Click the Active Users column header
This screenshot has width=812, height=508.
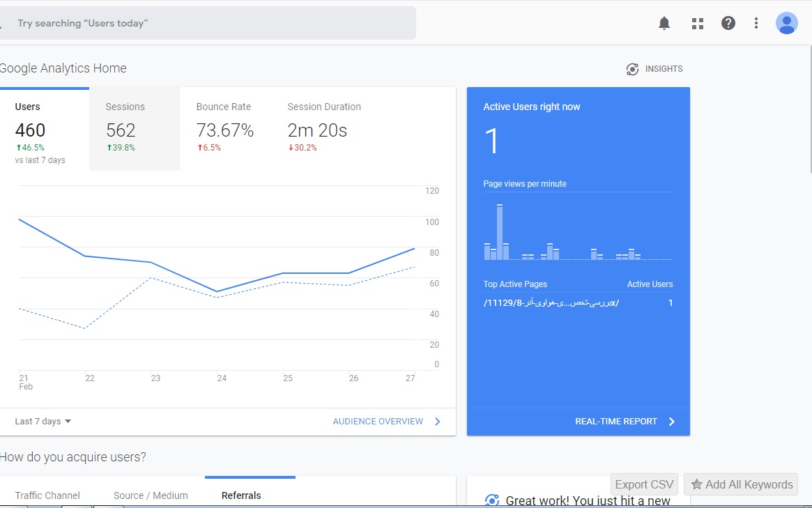click(x=650, y=284)
